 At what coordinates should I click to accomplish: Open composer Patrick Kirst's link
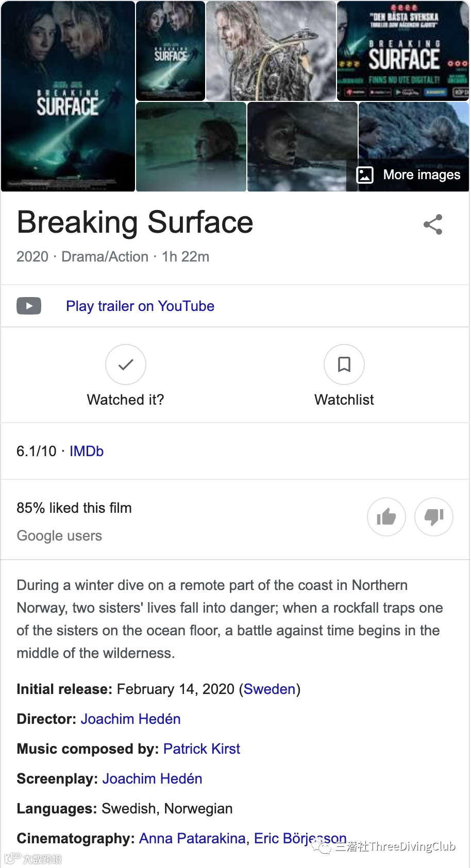[201, 749]
